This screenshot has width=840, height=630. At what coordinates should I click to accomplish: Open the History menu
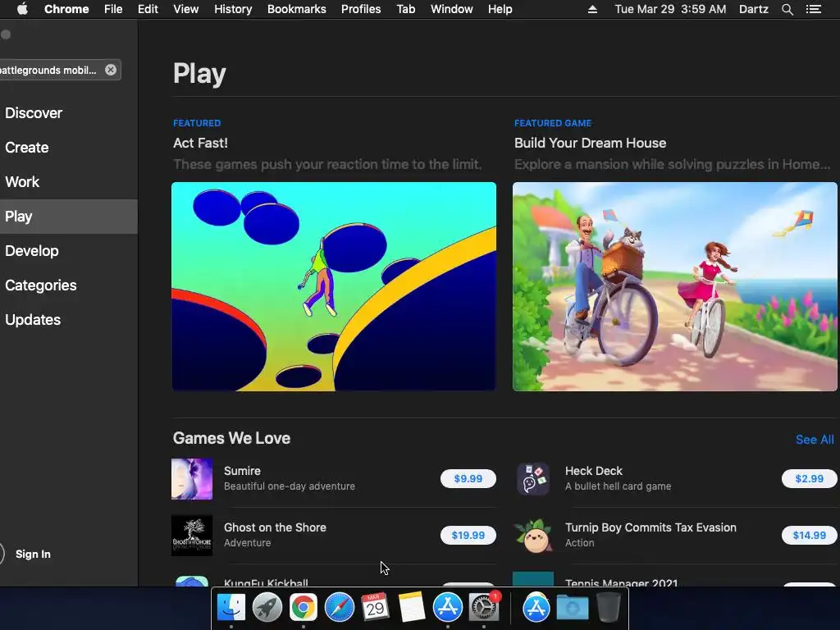coord(233,9)
